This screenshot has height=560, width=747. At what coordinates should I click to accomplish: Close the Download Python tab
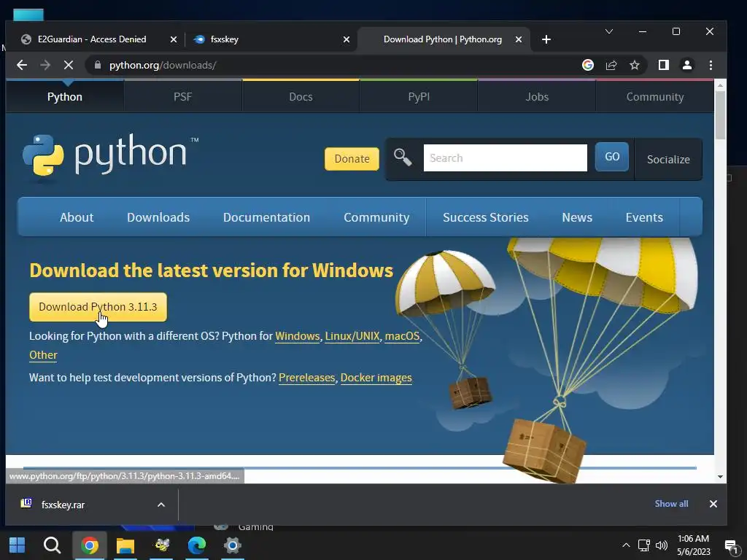pos(519,39)
